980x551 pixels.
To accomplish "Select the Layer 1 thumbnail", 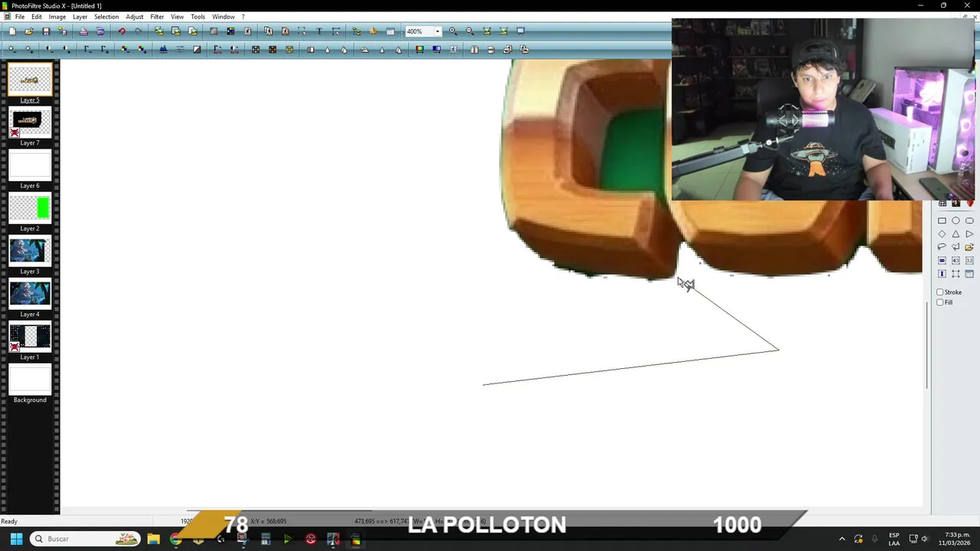I will coord(30,337).
